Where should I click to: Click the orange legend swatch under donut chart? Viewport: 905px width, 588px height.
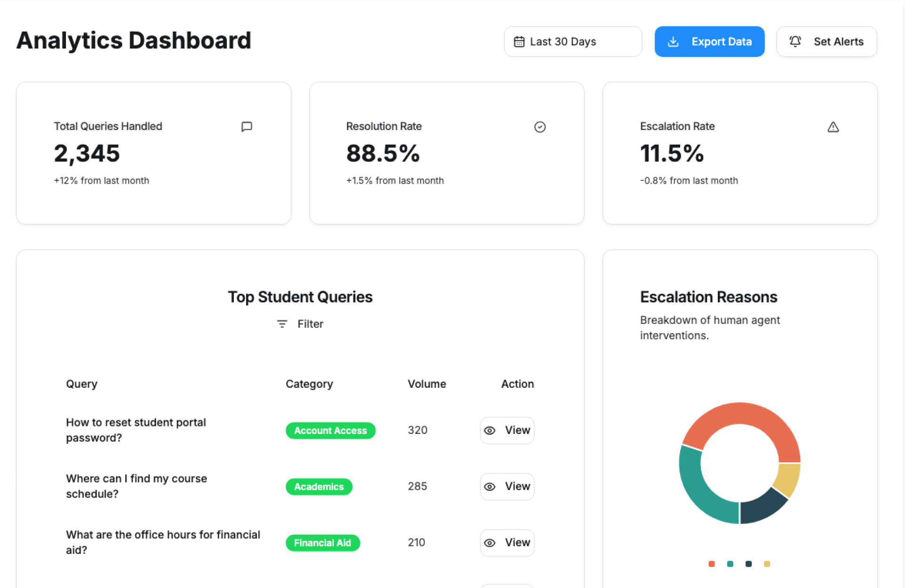tap(712, 564)
